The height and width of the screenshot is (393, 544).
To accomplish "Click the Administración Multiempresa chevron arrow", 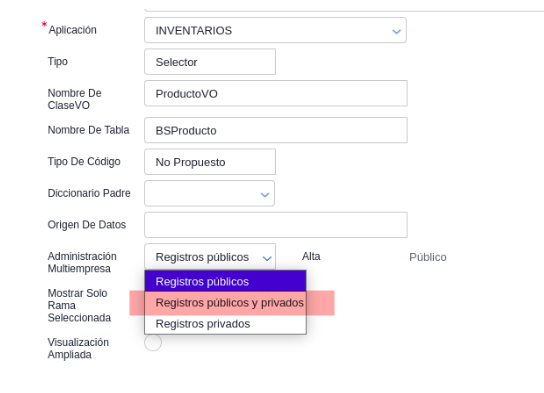I will pos(267,258).
